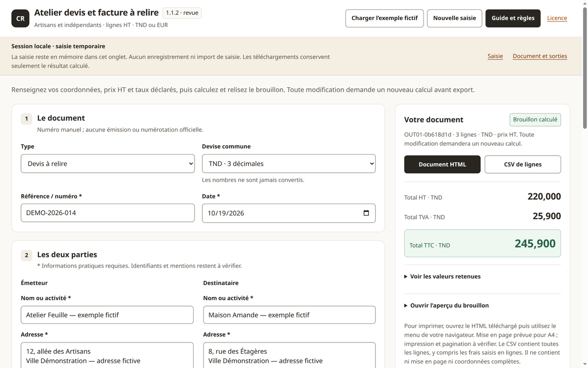Viewport: 588px width, 368px height.
Task: Open the date picker calendar icon
Action: [x=366, y=213]
